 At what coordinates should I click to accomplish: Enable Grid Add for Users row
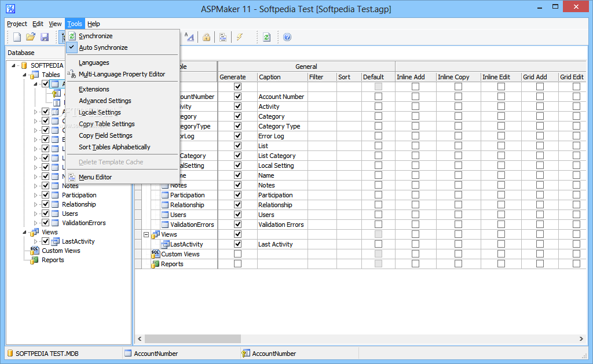click(540, 214)
